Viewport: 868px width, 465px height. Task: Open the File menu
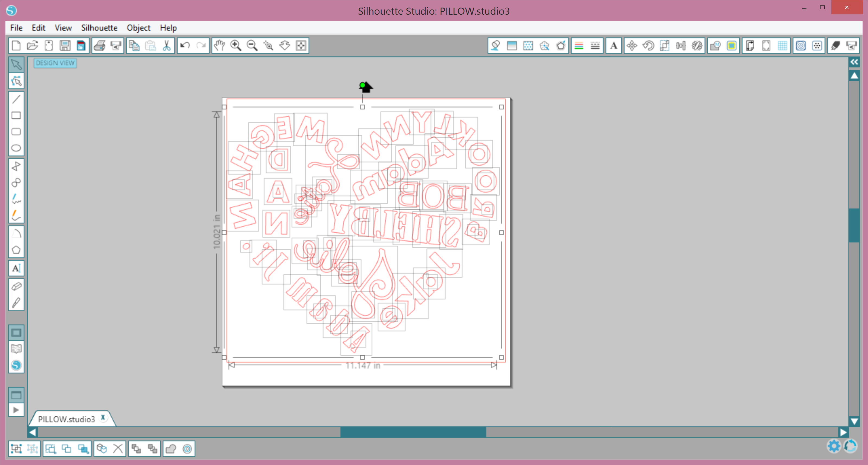point(16,28)
